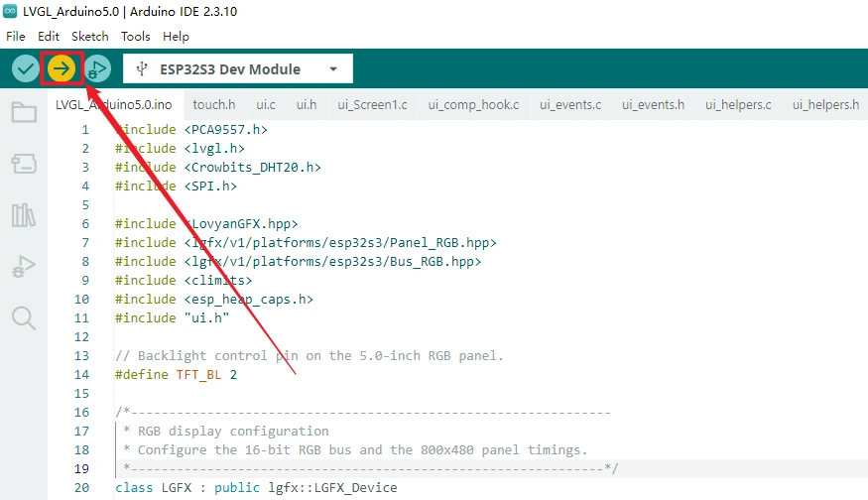Screen dimensions: 868x500
Task: Switch to the LVGL_Arduino5.0.ino tab
Action: (x=113, y=104)
